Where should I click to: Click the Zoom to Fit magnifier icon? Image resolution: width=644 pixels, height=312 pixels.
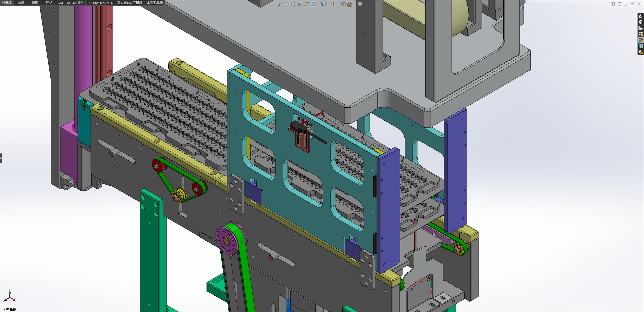click(280, 4)
